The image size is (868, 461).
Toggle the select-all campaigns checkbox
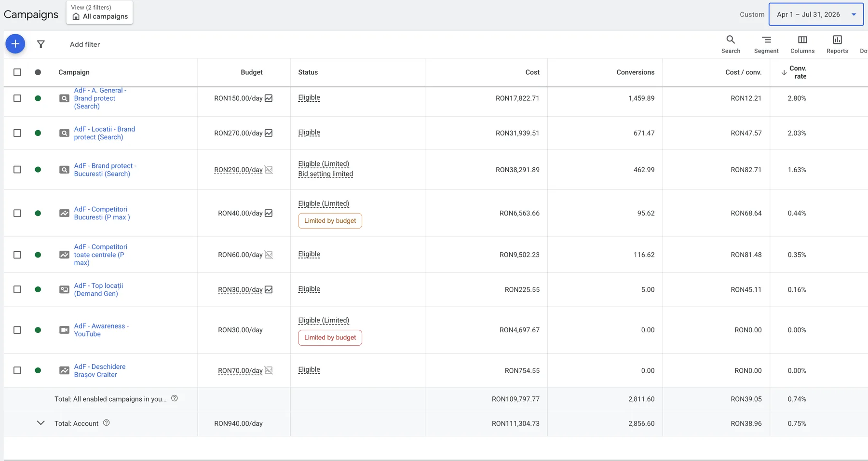(17, 72)
